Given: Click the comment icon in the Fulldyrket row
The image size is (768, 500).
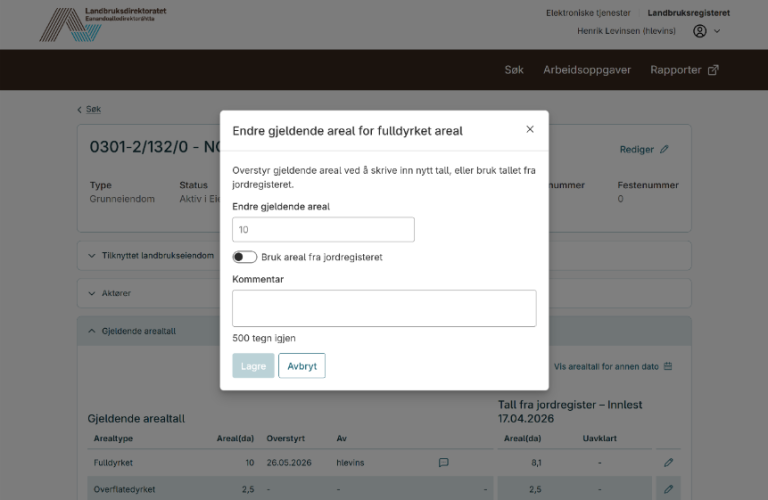Looking at the screenshot, I should pyautogui.click(x=443, y=462).
